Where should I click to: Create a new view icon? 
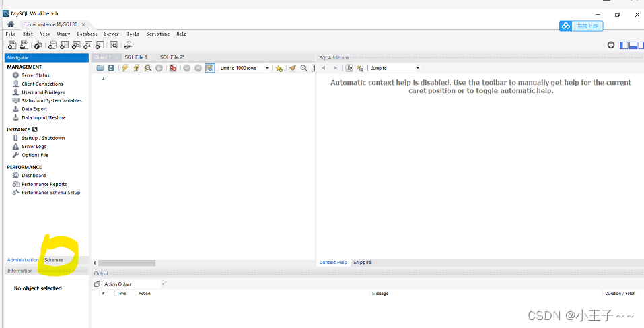tap(77, 45)
